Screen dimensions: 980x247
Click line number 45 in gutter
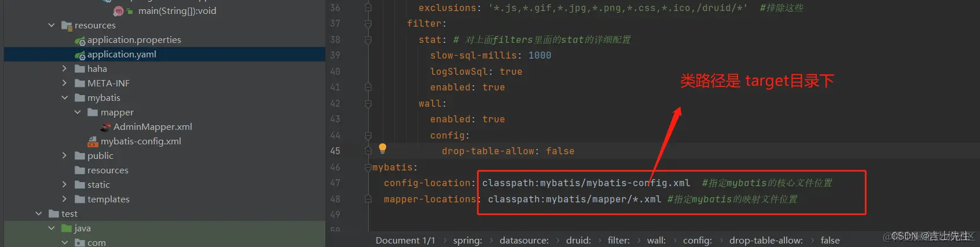tap(335, 151)
